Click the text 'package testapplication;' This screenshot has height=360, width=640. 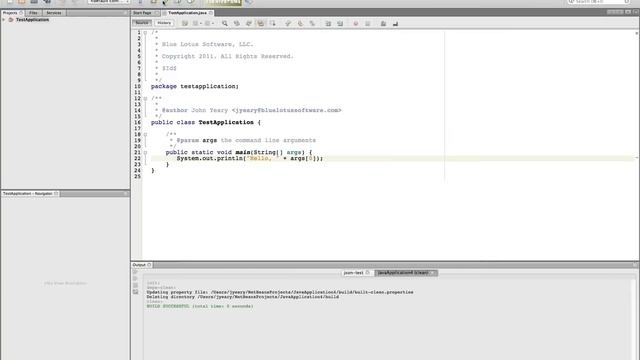pyautogui.click(x=195, y=87)
